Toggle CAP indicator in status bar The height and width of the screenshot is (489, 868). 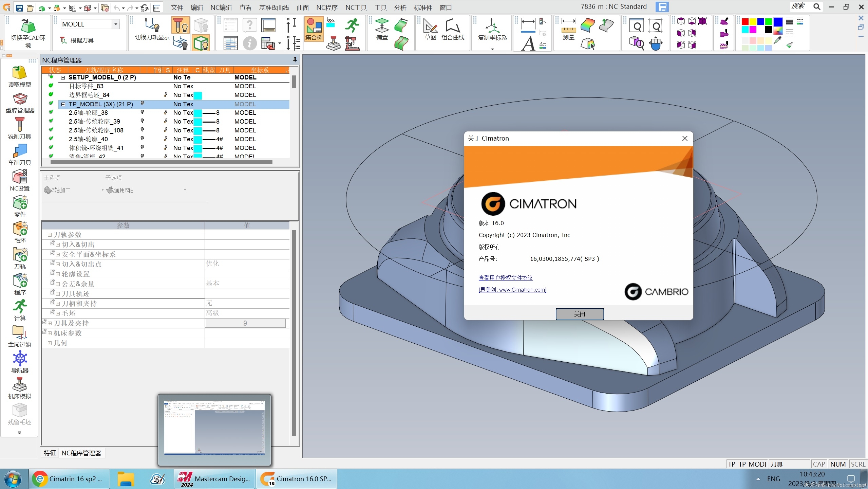click(818, 464)
